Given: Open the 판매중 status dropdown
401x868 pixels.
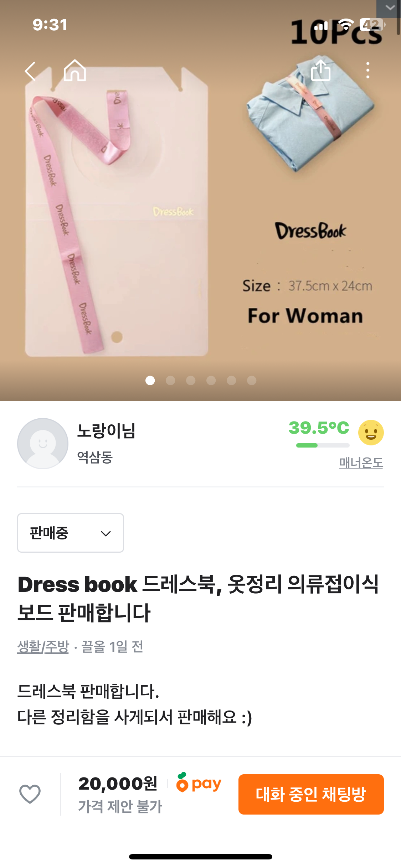Looking at the screenshot, I should [71, 533].
